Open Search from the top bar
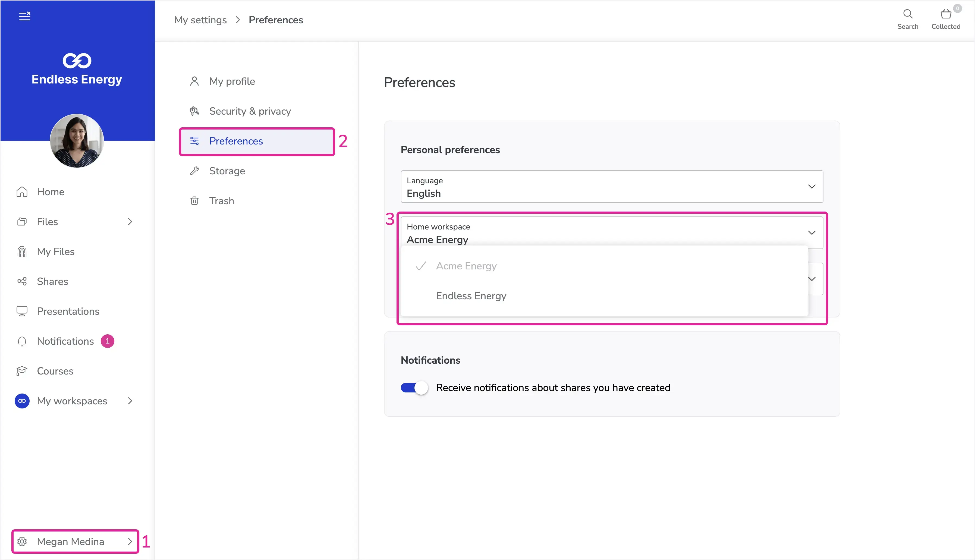The height and width of the screenshot is (560, 975). [908, 19]
